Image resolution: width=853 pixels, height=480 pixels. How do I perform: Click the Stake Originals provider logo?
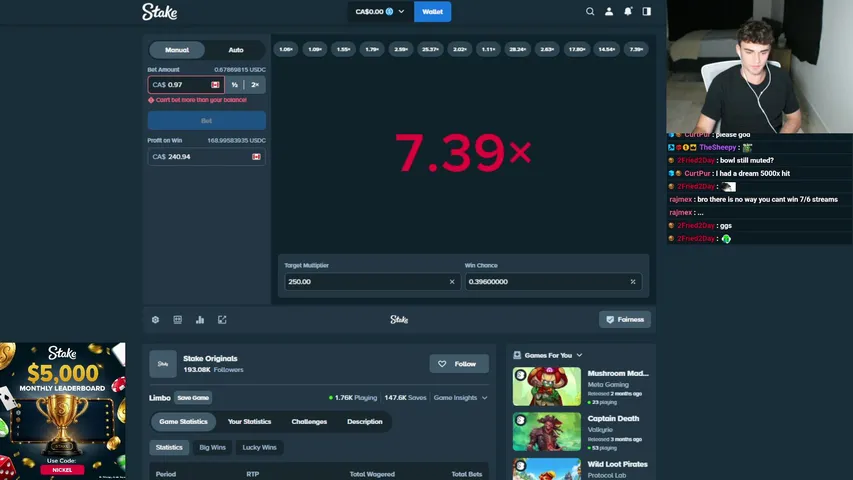[163, 364]
